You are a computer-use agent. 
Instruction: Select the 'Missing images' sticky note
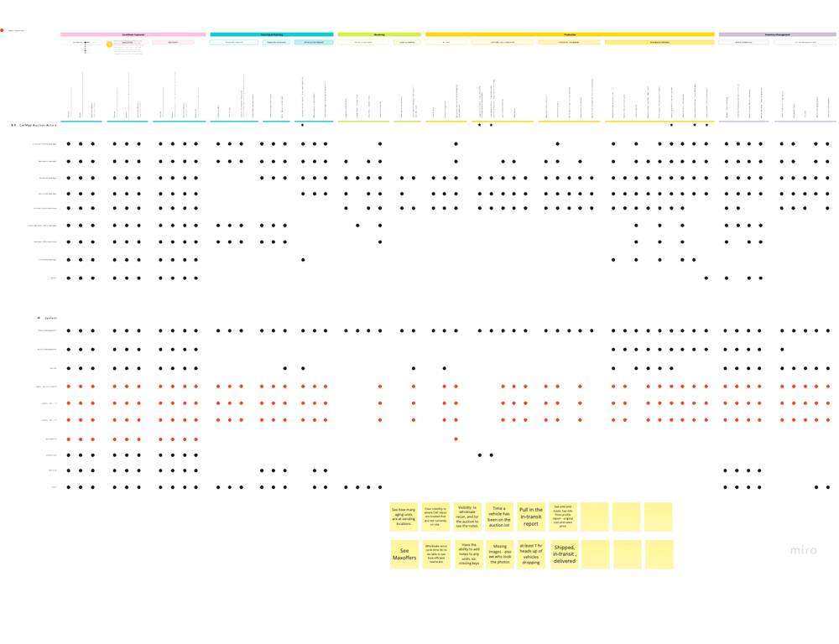[x=500, y=554]
